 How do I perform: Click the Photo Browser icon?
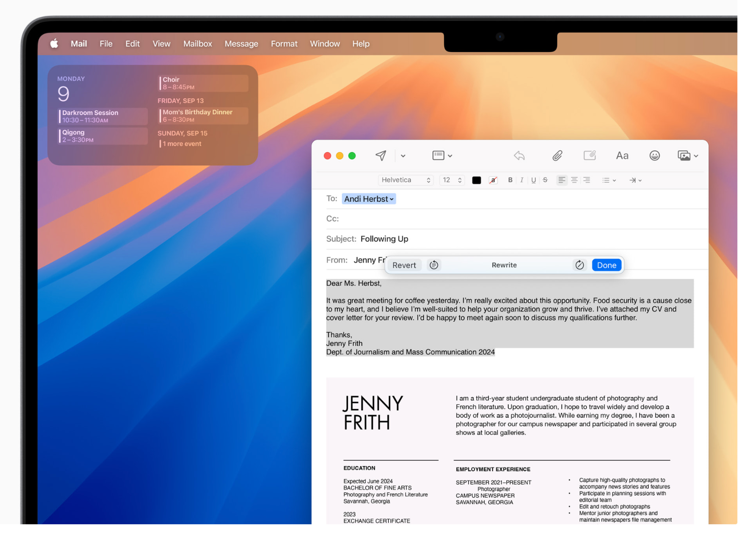684,156
